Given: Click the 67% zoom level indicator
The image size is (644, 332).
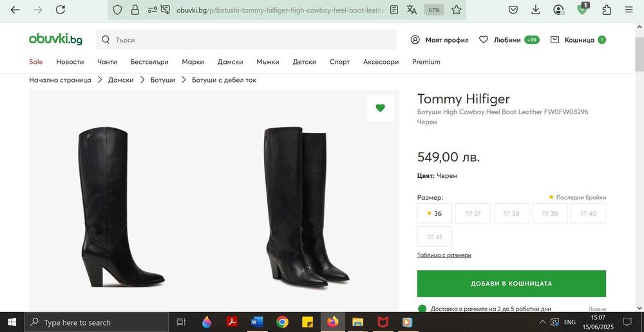Looking at the screenshot, I should click(x=433, y=10).
